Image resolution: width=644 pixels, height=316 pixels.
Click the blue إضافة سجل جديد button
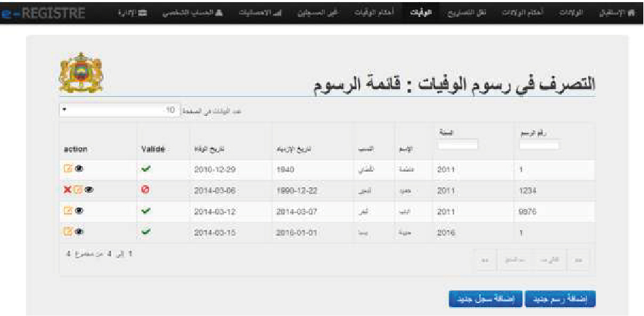pyautogui.click(x=485, y=299)
